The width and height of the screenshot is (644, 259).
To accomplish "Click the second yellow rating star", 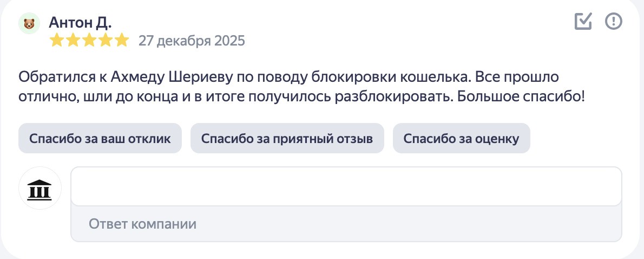I will pos(73,41).
